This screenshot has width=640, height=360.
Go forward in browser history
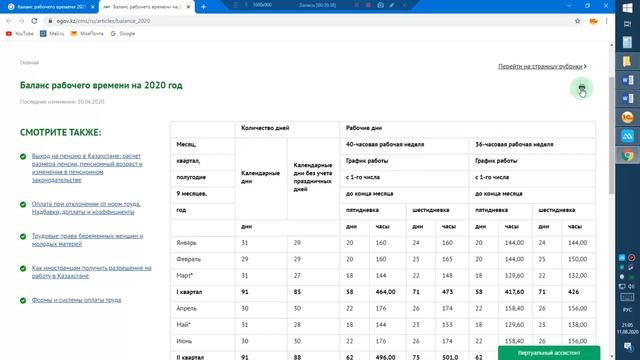[x=21, y=21]
